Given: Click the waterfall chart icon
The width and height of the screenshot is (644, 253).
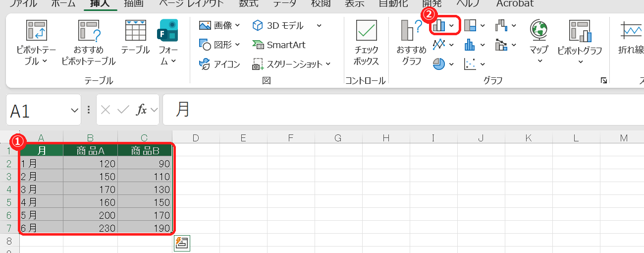Looking at the screenshot, I should [501, 25].
